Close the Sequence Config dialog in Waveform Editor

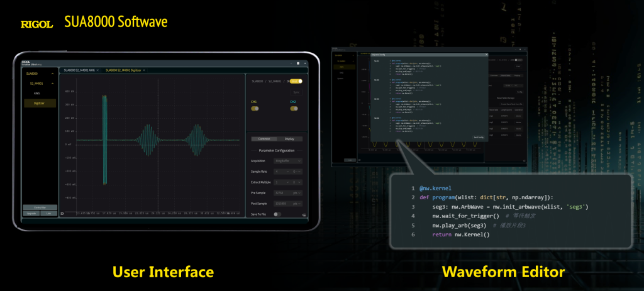click(x=486, y=55)
